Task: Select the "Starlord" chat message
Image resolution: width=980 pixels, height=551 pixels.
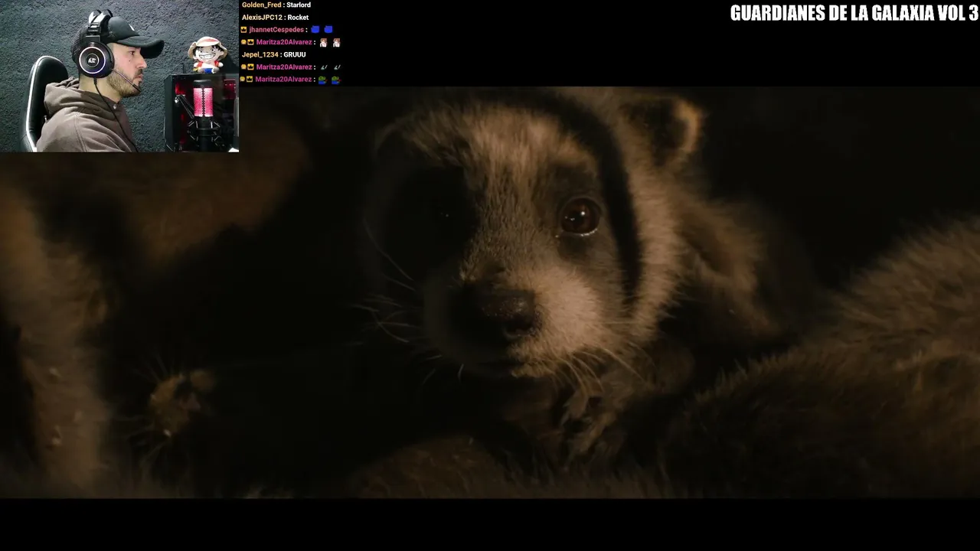Action: click(x=299, y=5)
